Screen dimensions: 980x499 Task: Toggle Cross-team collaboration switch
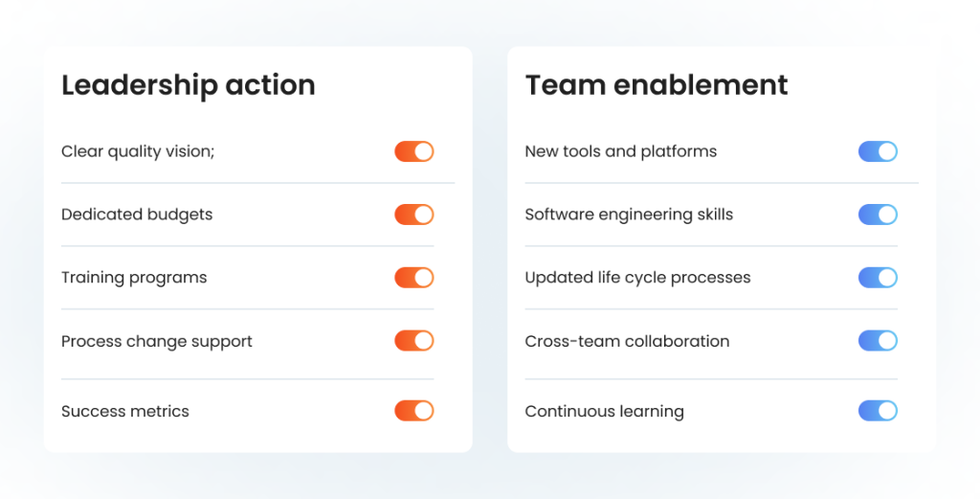point(878,341)
